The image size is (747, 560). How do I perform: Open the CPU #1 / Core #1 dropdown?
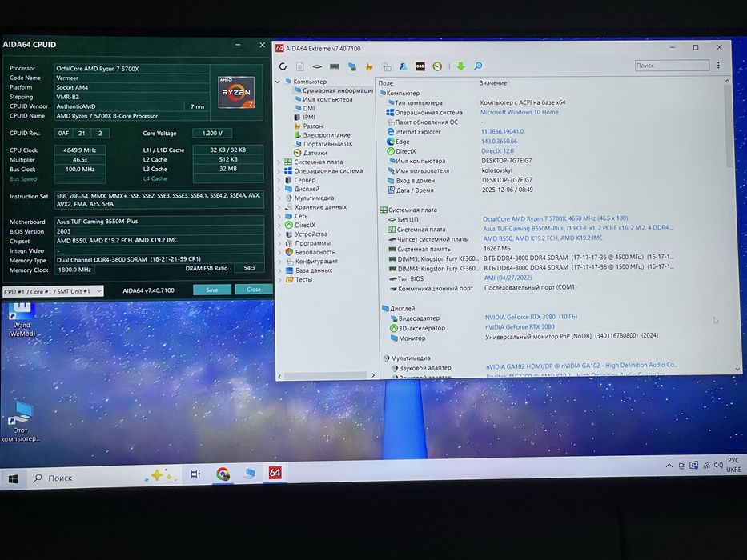pyautogui.click(x=53, y=291)
